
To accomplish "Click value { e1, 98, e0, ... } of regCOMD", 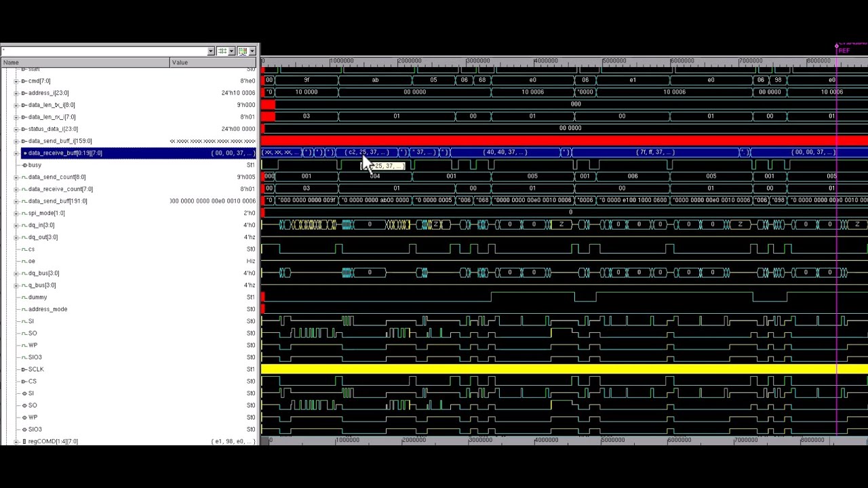I will tap(233, 441).
